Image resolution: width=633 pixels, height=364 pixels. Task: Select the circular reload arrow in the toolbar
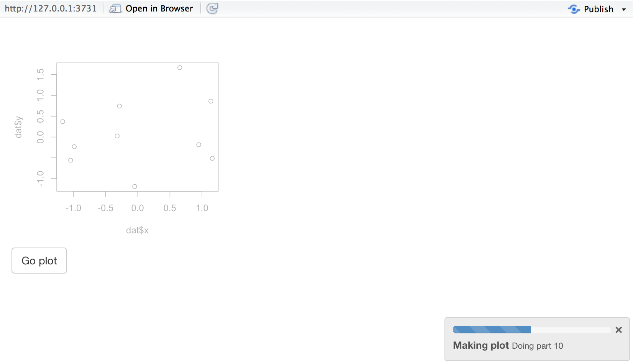(x=212, y=8)
